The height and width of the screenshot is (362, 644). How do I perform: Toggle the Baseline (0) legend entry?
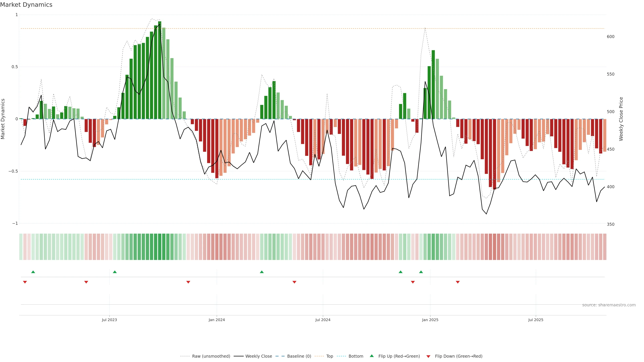(299, 356)
